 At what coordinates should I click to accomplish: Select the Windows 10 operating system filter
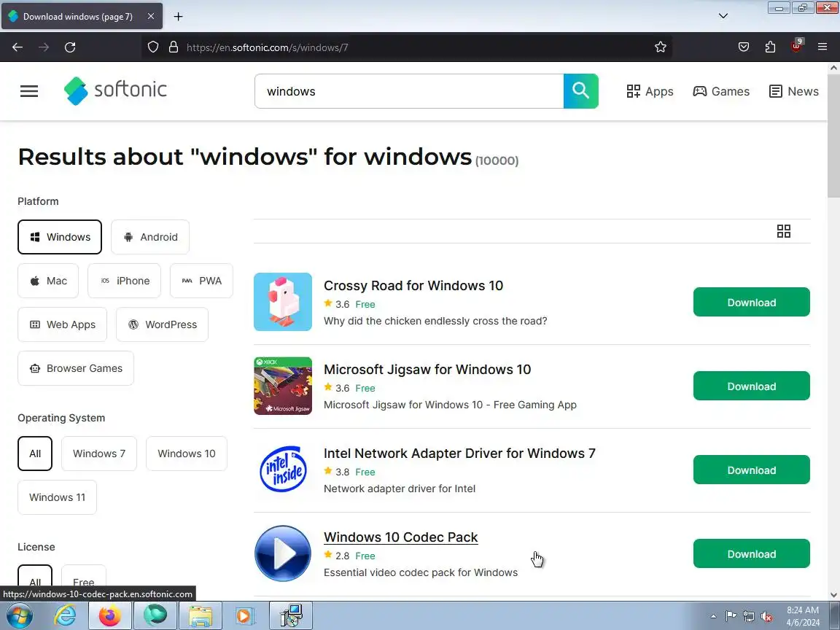coord(187,454)
